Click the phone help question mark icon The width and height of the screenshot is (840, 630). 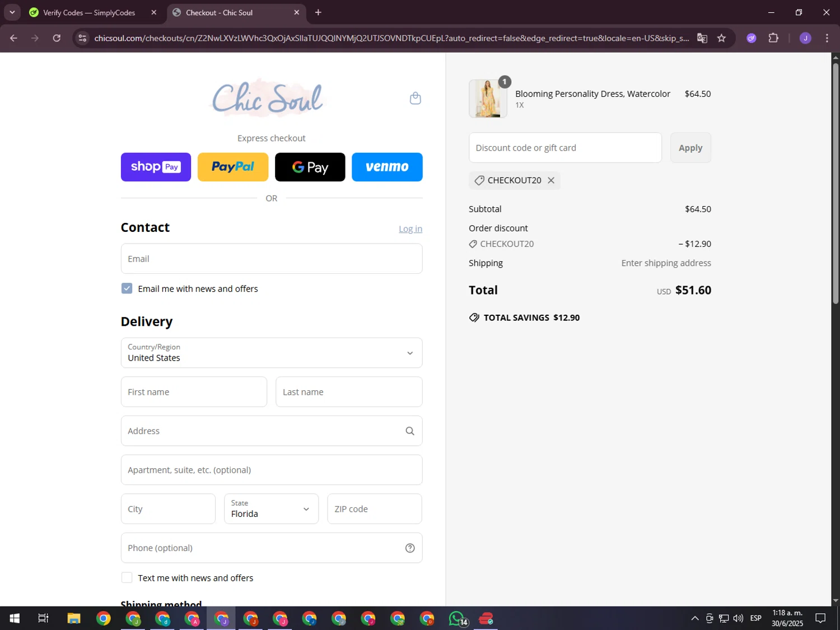[x=410, y=548]
